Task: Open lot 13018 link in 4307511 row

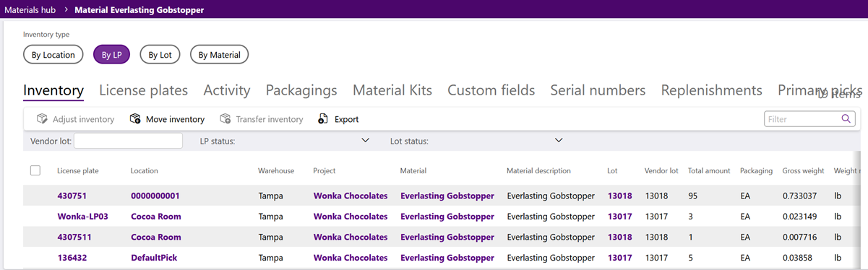Action: [x=620, y=237]
